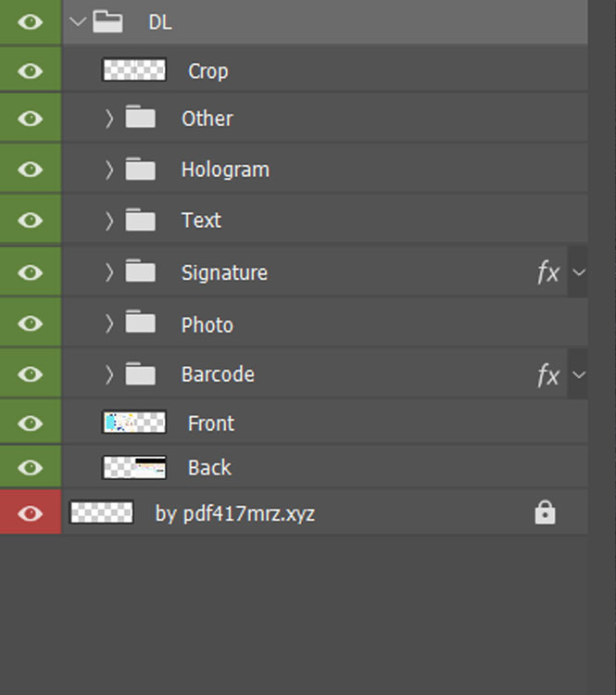
Task: Click the DL group folder icon
Action: coord(108,21)
